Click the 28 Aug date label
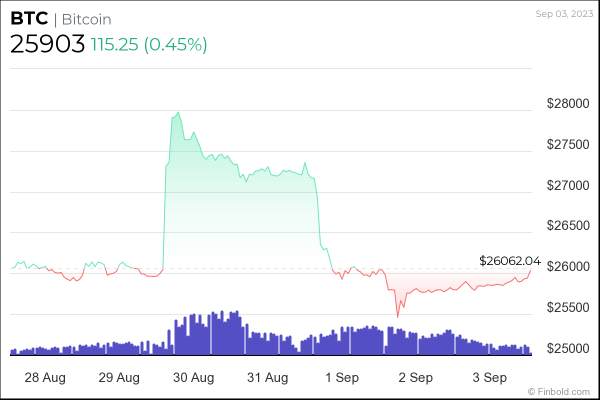This screenshot has height=400, width=600. (45, 378)
